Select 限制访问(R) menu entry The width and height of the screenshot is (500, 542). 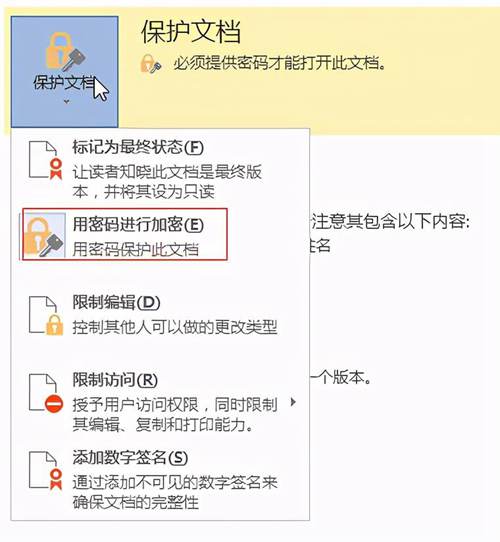160,402
